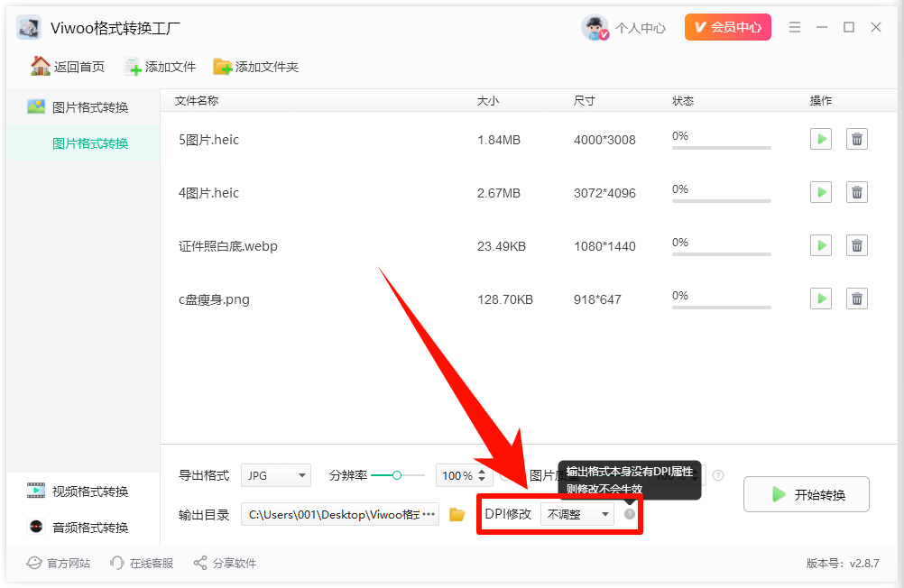Add a file via 添加文件
This screenshot has height=588, width=904.
pyautogui.click(x=161, y=67)
